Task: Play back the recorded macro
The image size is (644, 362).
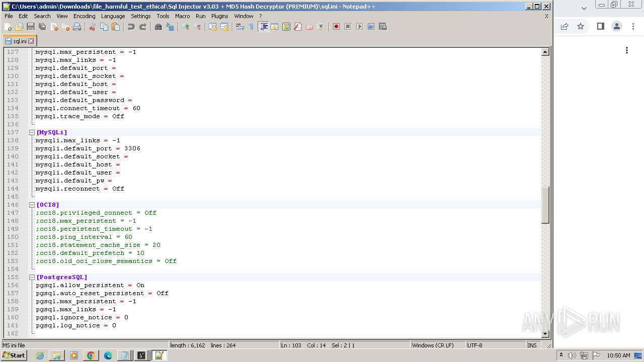Action: coord(359,27)
